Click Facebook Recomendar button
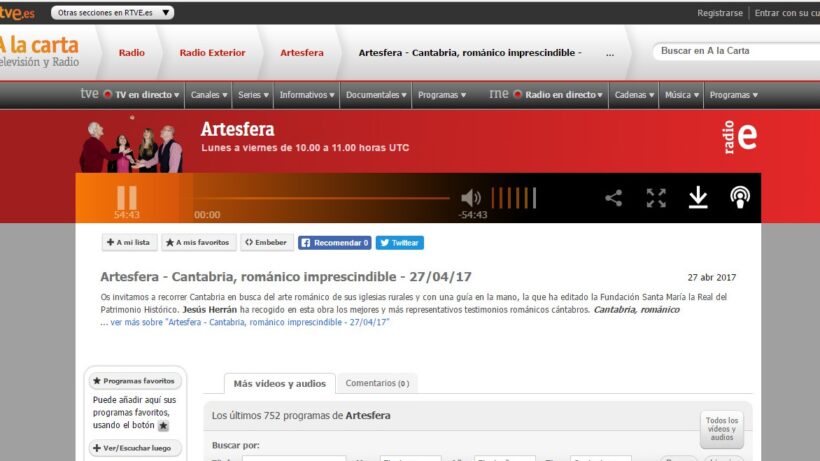Screen dimensions: 820x461 tap(335, 243)
